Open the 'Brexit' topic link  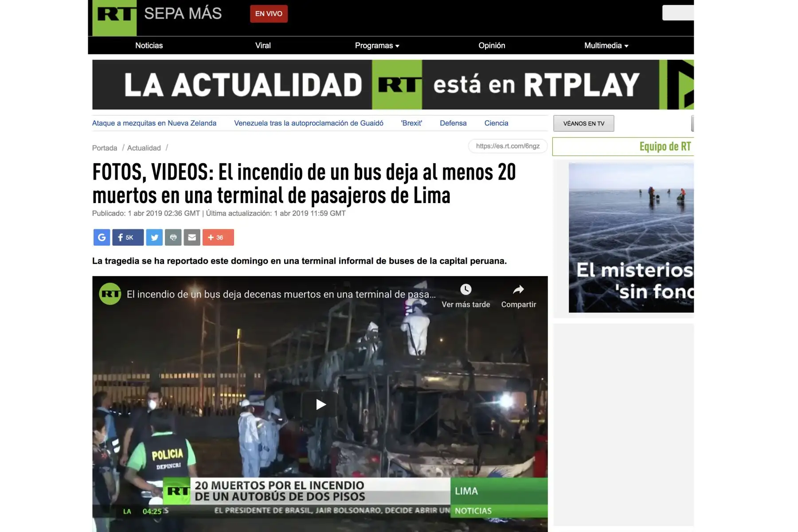click(x=411, y=123)
